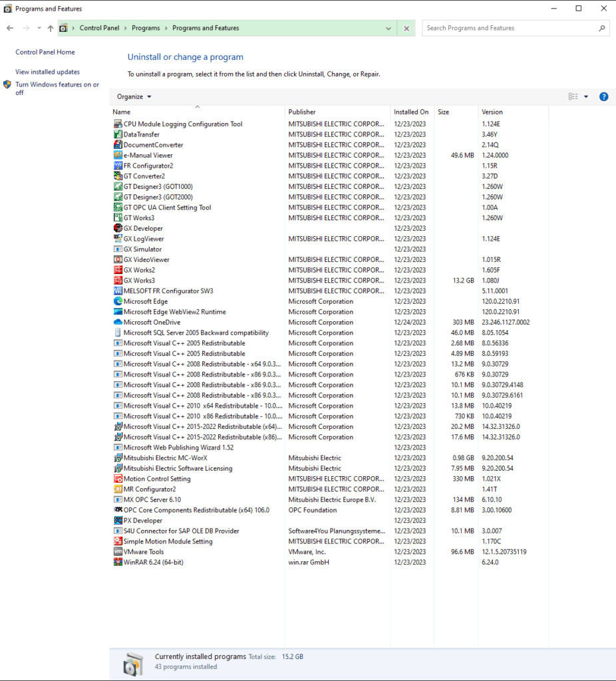
Task: Expand the address bar history dropdown
Action: click(x=388, y=28)
